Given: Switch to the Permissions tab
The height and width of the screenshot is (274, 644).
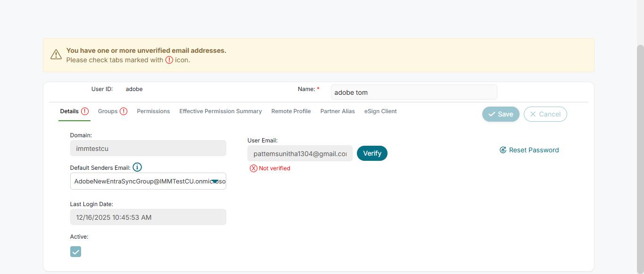Looking at the screenshot, I should pos(153,111).
